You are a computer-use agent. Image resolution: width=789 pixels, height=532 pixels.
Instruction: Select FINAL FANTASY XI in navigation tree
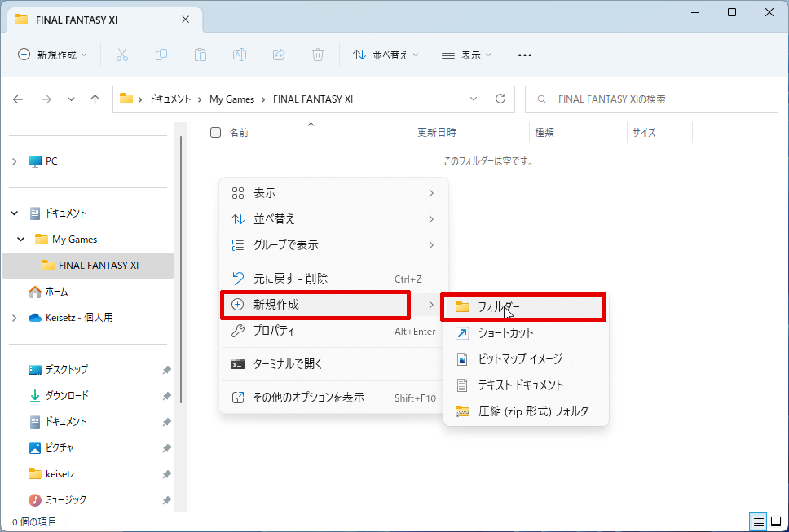(88, 266)
